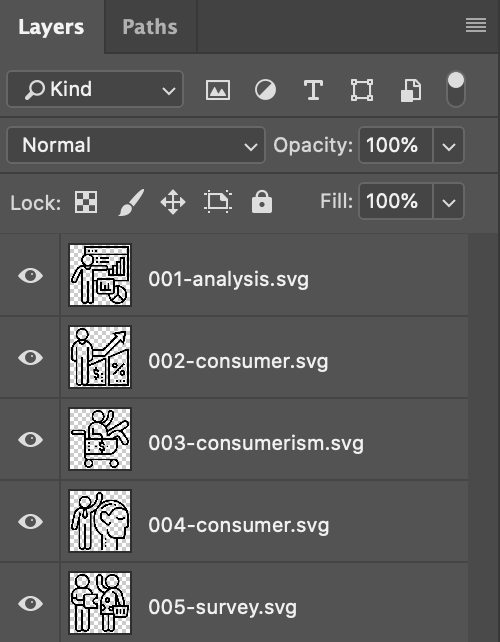This screenshot has width=500, height=642.
Task: Lock image pixels brush icon
Action: [131, 202]
